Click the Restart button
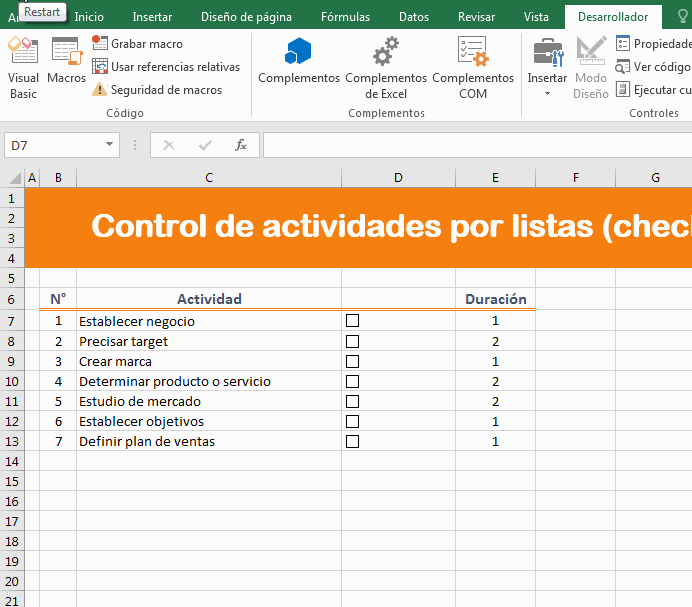Viewport: 692px width, 607px height. (x=42, y=12)
